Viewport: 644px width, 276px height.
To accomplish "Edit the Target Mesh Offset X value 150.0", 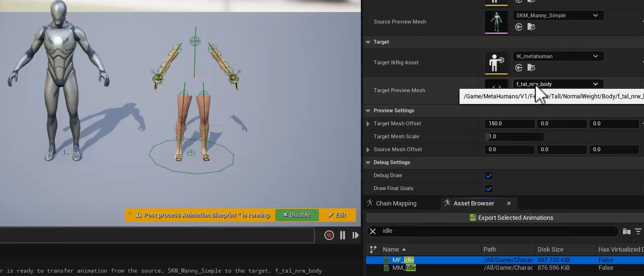I will (x=509, y=124).
